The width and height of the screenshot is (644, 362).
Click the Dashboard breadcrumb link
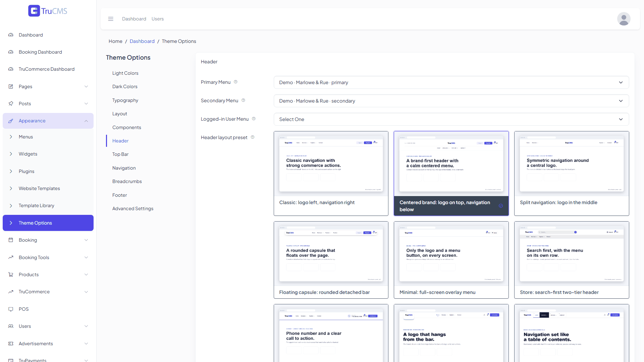pos(142,41)
